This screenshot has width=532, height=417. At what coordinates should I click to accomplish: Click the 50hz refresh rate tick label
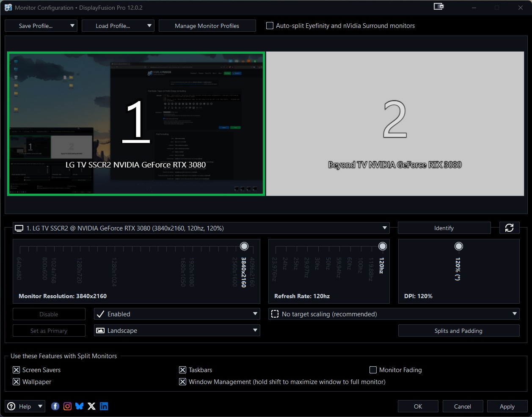coord(328,263)
